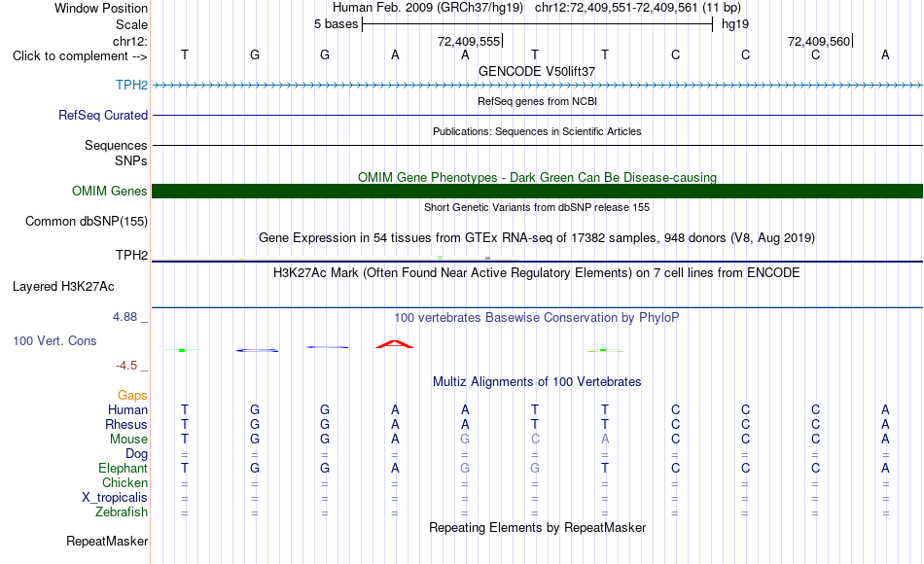Select the Elephant alignment row label
This screenshot has height=564, width=924.
(123, 468)
